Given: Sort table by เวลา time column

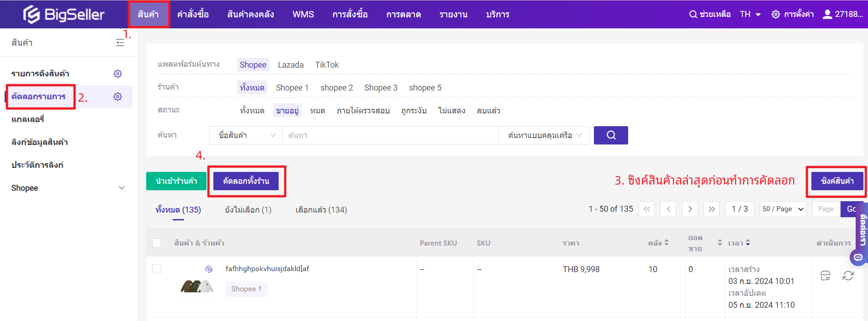Looking at the screenshot, I should (748, 243).
